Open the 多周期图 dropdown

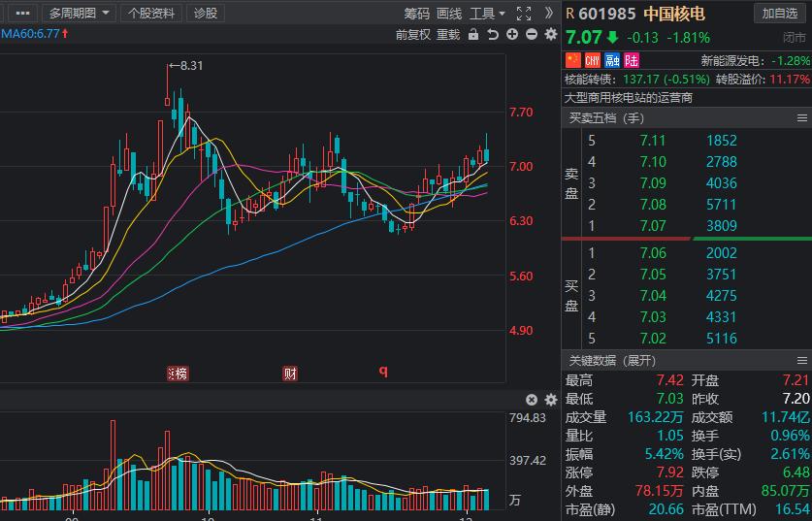tap(78, 14)
